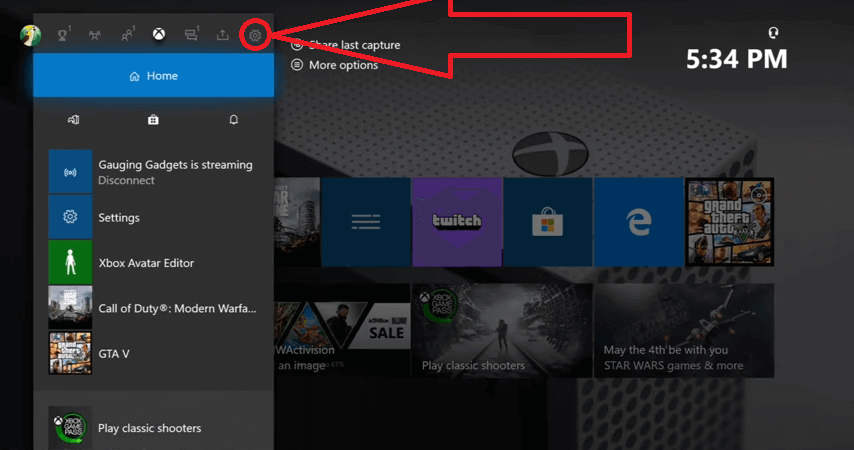
Task: Open Settings from the guide list
Action: (152, 217)
